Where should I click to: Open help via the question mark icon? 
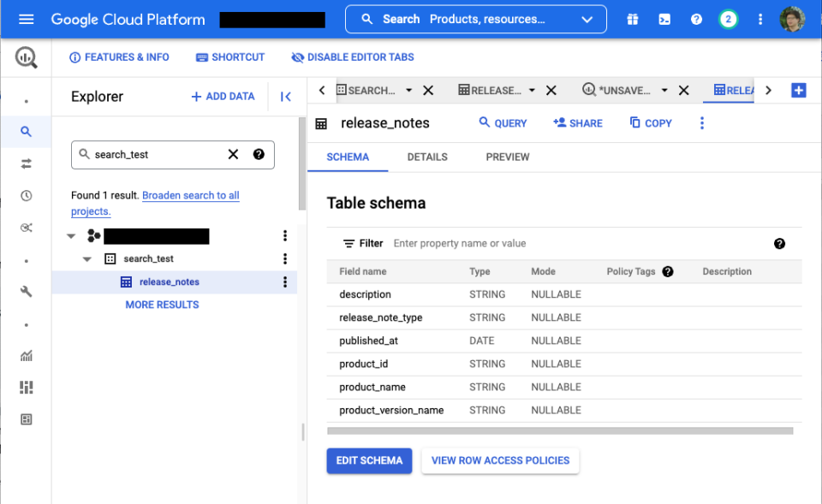click(696, 19)
